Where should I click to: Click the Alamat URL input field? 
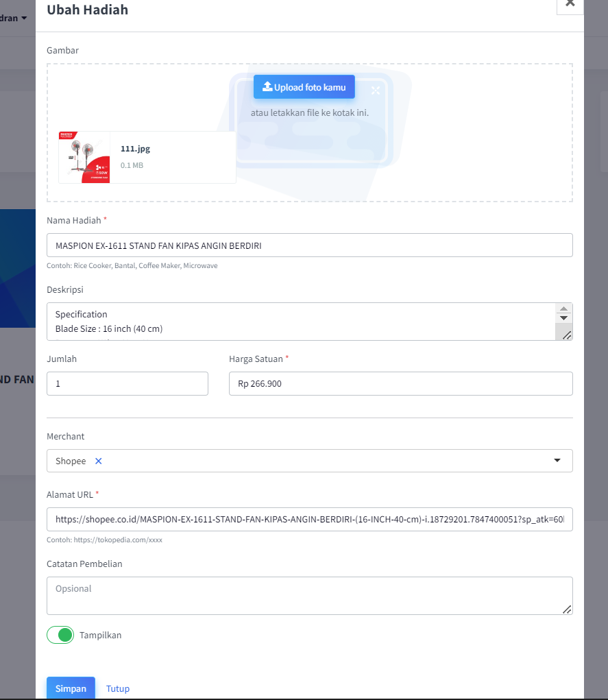pos(309,519)
